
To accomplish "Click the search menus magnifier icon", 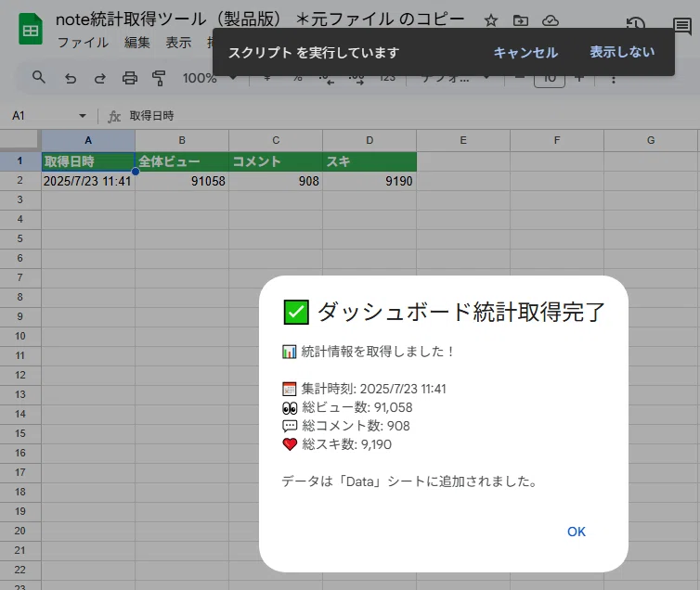I will pyautogui.click(x=39, y=78).
